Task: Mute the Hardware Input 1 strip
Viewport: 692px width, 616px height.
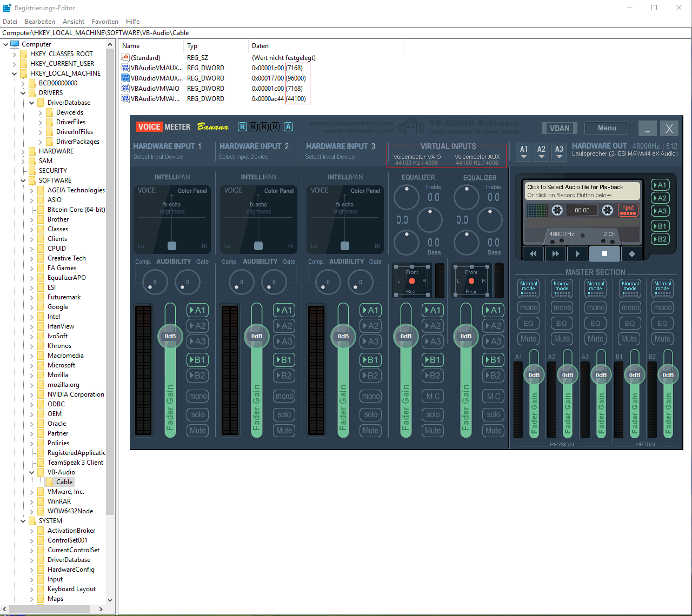Action: [x=198, y=431]
